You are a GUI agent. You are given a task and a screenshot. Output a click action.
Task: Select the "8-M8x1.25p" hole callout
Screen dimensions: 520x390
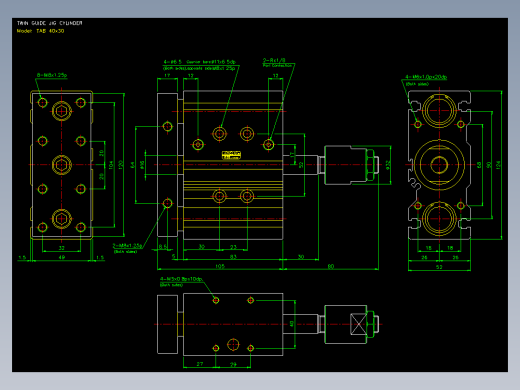point(52,75)
